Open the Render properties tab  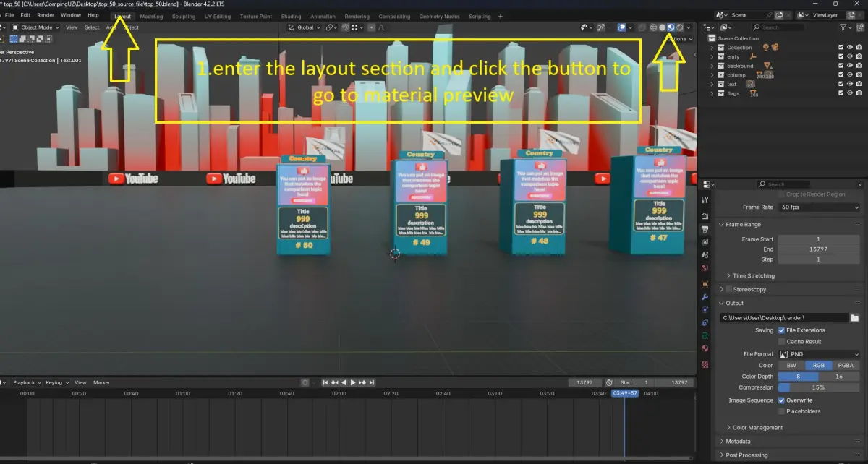[705, 215]
